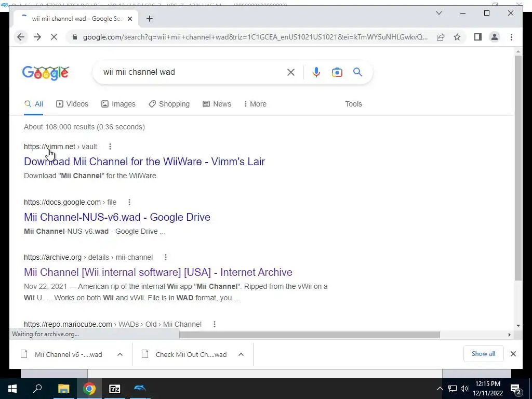The height and width of the screenshot is (399, 532).
Task: Open options for the repo.mariocube.com result
Action: (x=215, y=324)
